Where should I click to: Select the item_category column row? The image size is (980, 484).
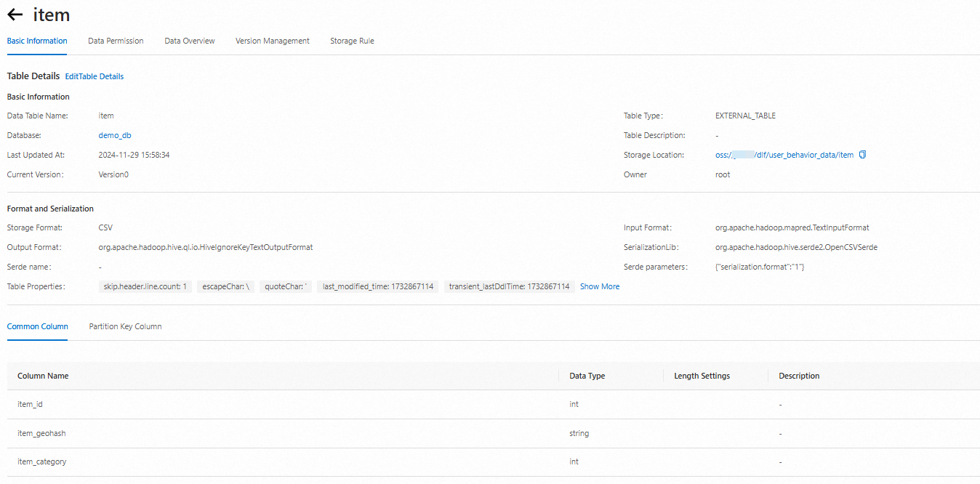click(494, 461)
